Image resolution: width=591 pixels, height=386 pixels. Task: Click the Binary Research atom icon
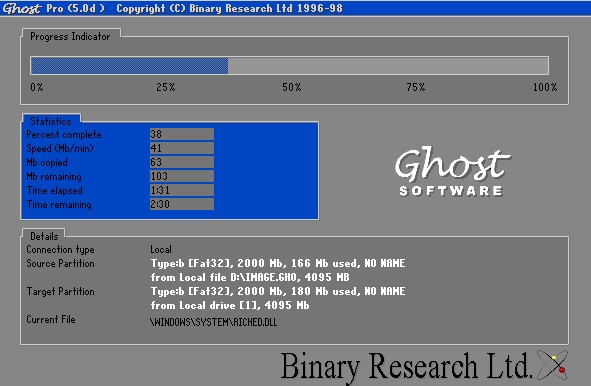tap(552, 365)
